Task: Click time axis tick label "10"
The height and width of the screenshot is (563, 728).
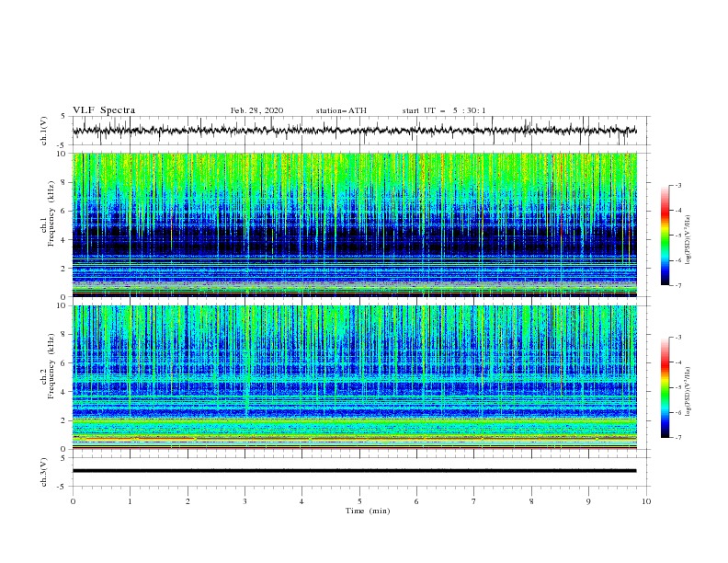Action: 646,501
